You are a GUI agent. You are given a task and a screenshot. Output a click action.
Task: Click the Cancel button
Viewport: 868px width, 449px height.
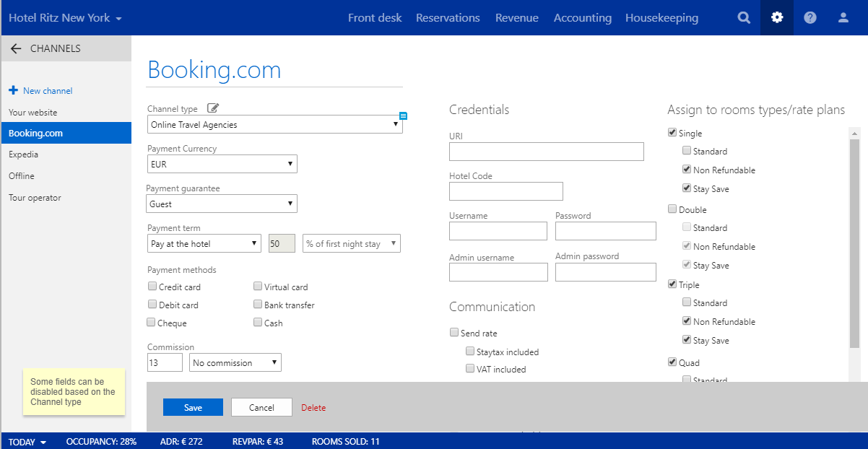pyautogui.click(x=261, y=407)
